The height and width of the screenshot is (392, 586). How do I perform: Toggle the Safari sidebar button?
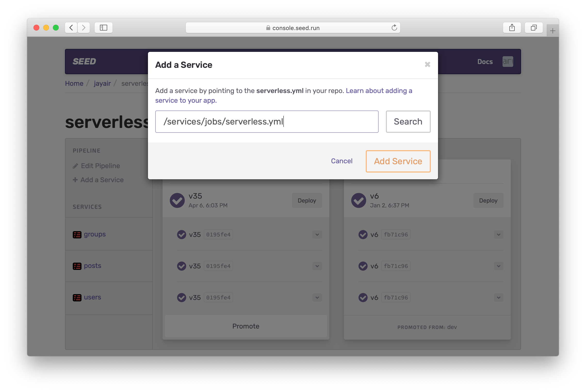click(x=103, y=28)
